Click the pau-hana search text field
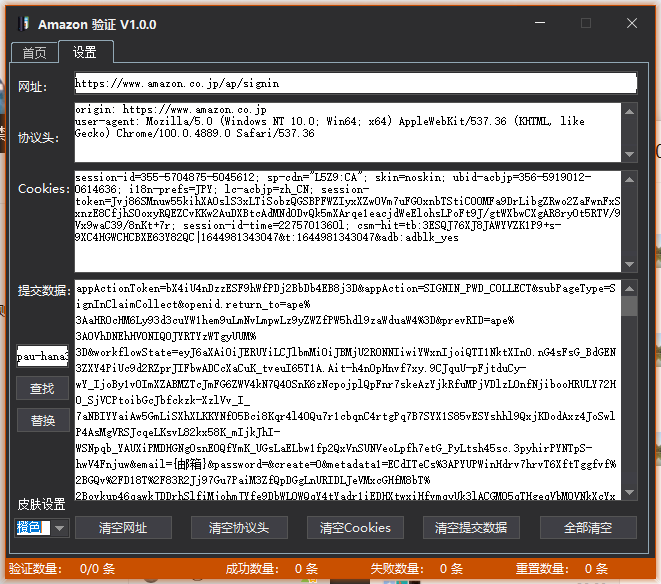Image resolution: width=661 pixels, height=584 pixels. click(x=42, y=356)
